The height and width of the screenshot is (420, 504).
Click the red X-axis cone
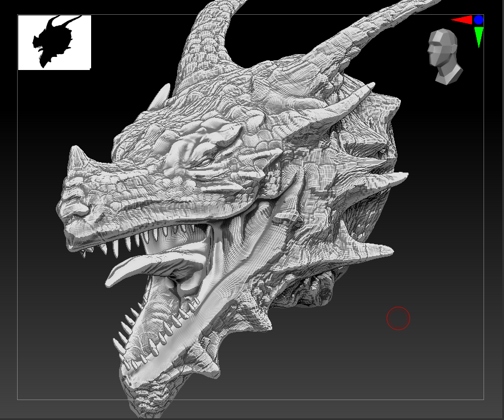(462, 20)
